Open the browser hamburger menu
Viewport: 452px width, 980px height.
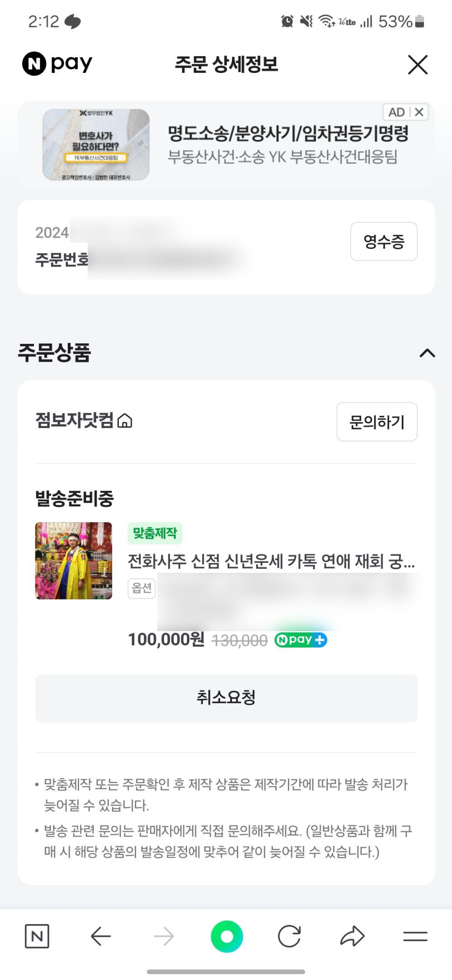point(415,936)
